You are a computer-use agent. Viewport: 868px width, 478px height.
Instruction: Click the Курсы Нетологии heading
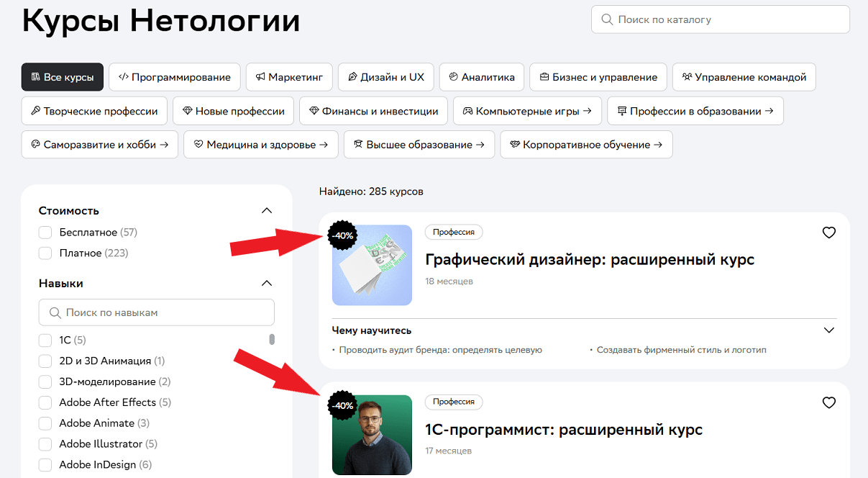[161, 21]
